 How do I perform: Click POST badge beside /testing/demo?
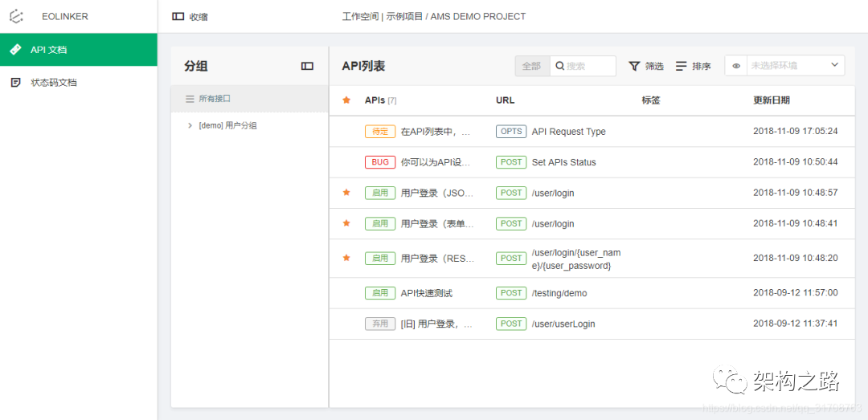pyautogui.click(x=511, y=293)
